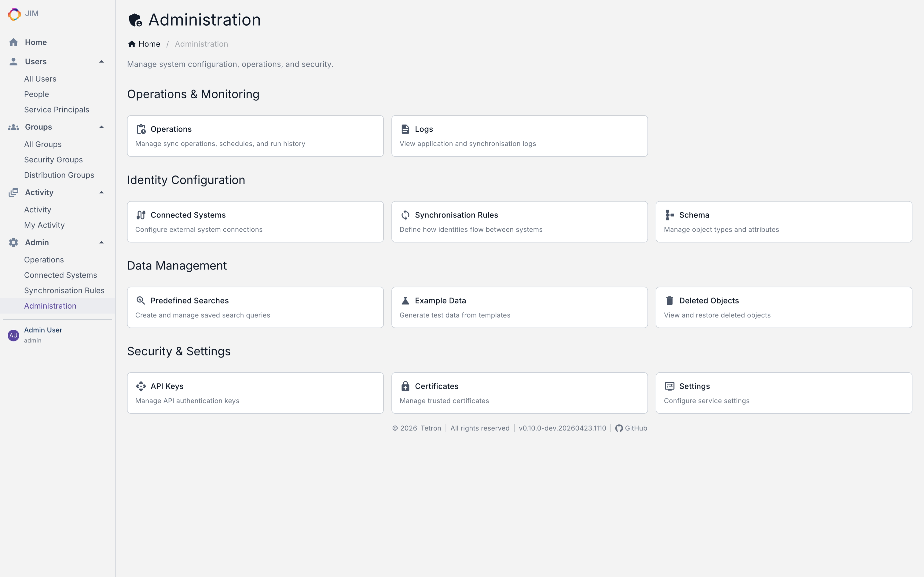
Task: Collapse the Activity sidebar section
Action: coord(101,192)
